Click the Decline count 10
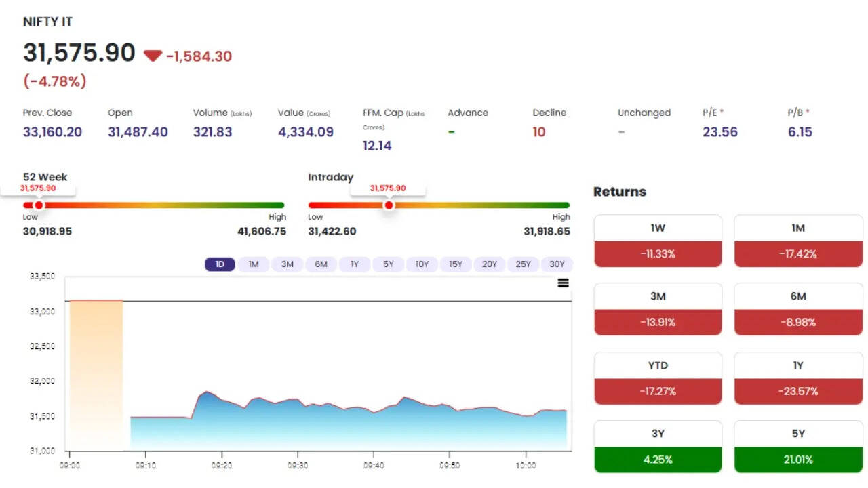Screen dimensions: 868x488 pyautogui.click(x=539, y=132)
